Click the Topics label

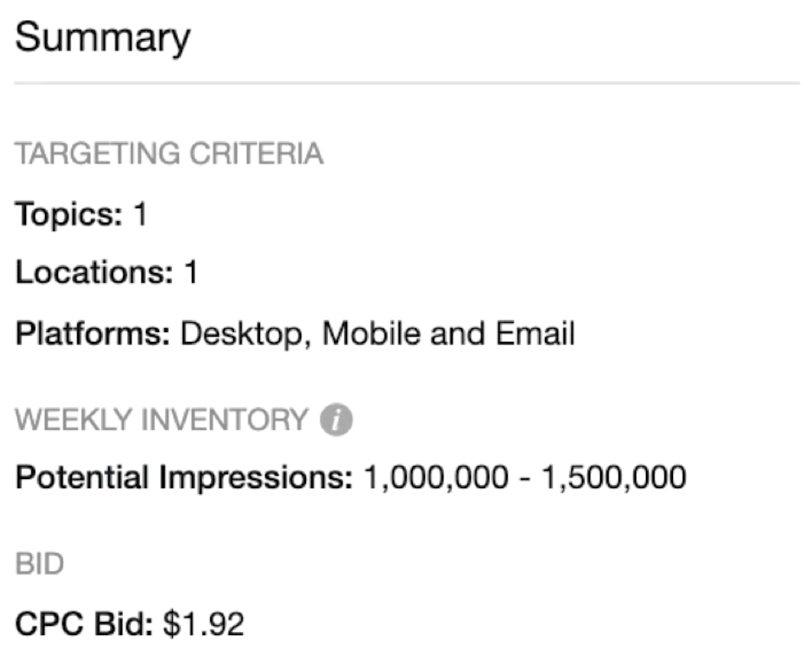click(x=69, y=214)
